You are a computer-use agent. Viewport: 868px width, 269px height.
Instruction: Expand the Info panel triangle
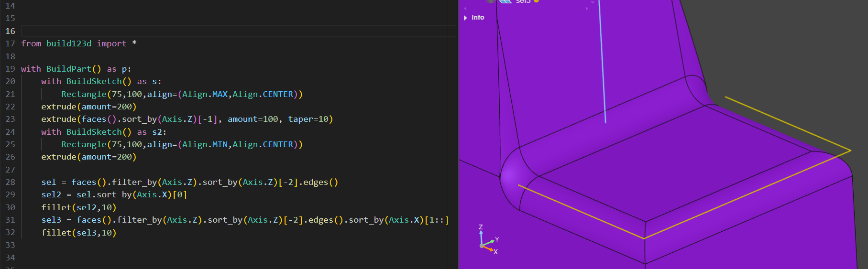(x=465, y=18)
